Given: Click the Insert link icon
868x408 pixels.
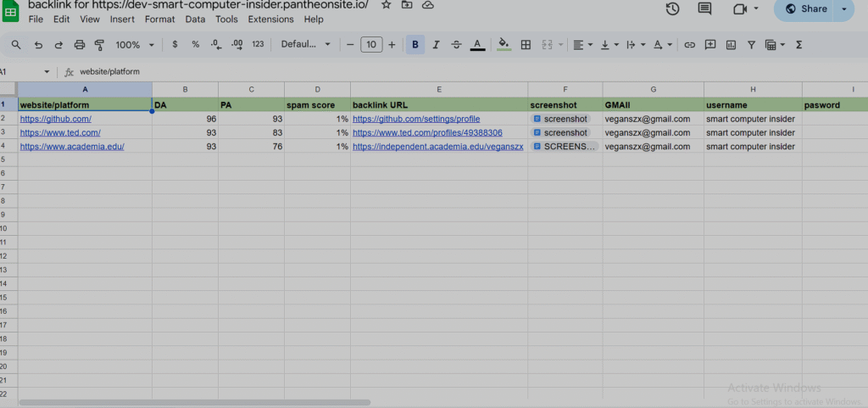Looking at the screenshot, I should [689, 45].
